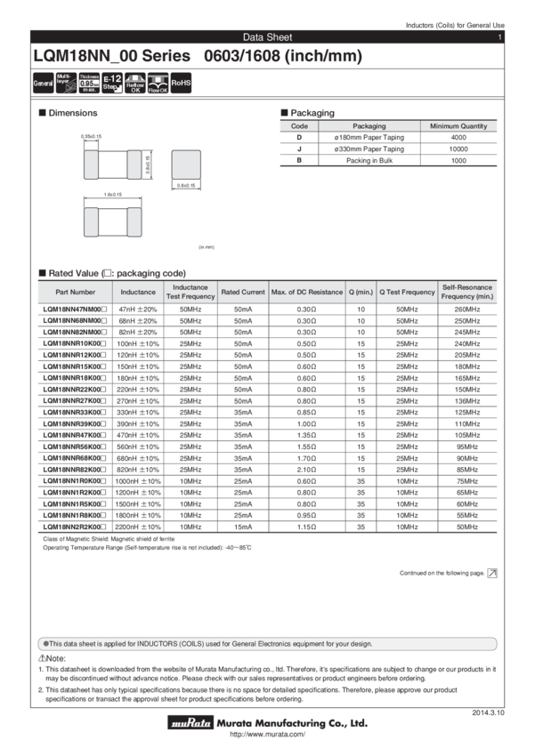Click the Q (min.) column header
This screenshot has width=535, height=756.
(x=361, y=293)
